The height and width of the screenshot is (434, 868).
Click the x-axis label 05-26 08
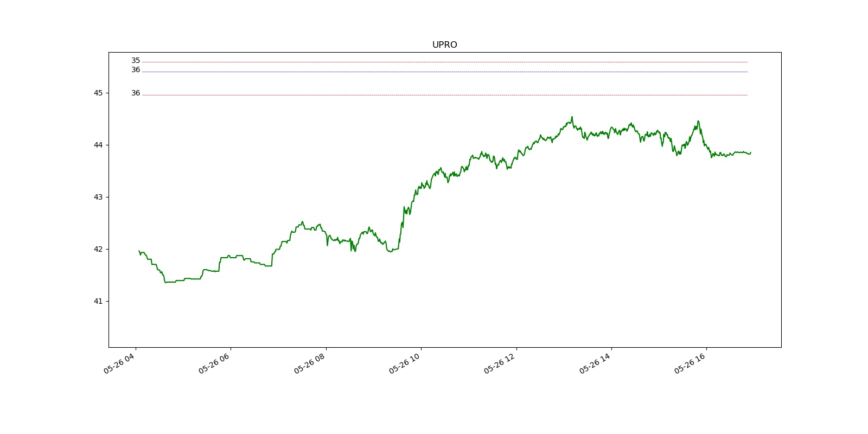pyautogui.click(x=310, y=363)
